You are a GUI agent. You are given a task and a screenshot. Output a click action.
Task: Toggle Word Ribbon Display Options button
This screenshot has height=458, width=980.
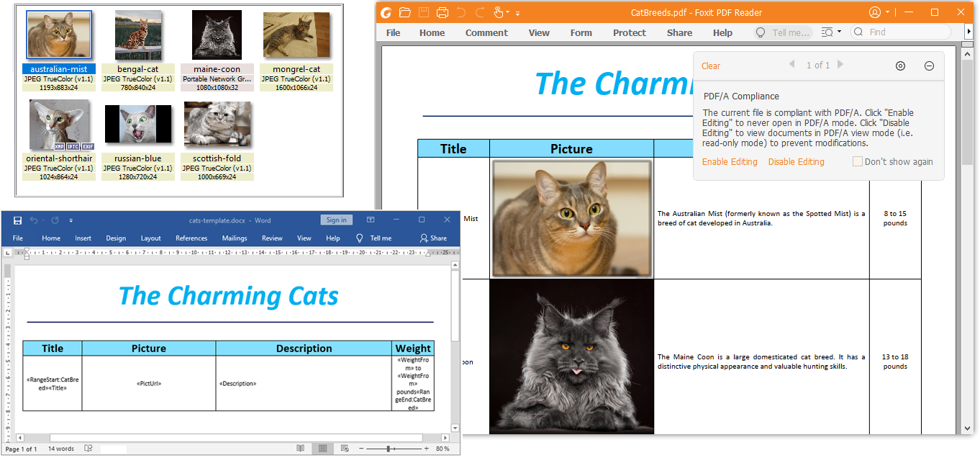[370, 220]
